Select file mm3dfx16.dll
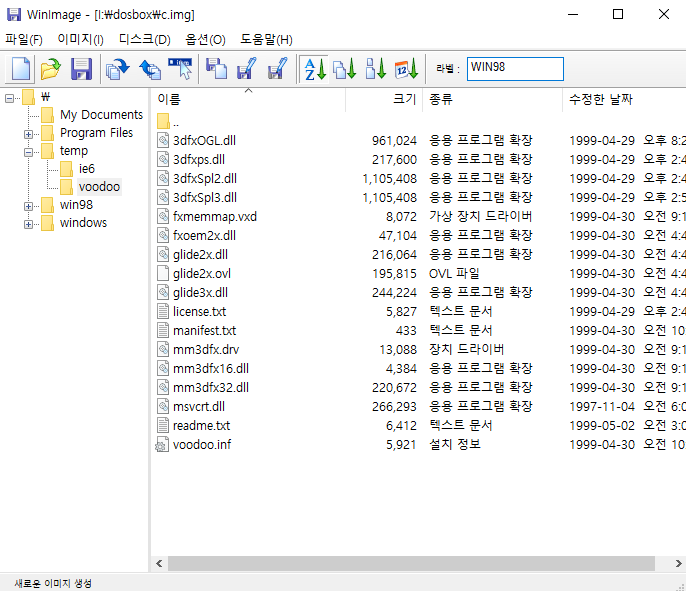686x591 pixels. pos(211,369)
